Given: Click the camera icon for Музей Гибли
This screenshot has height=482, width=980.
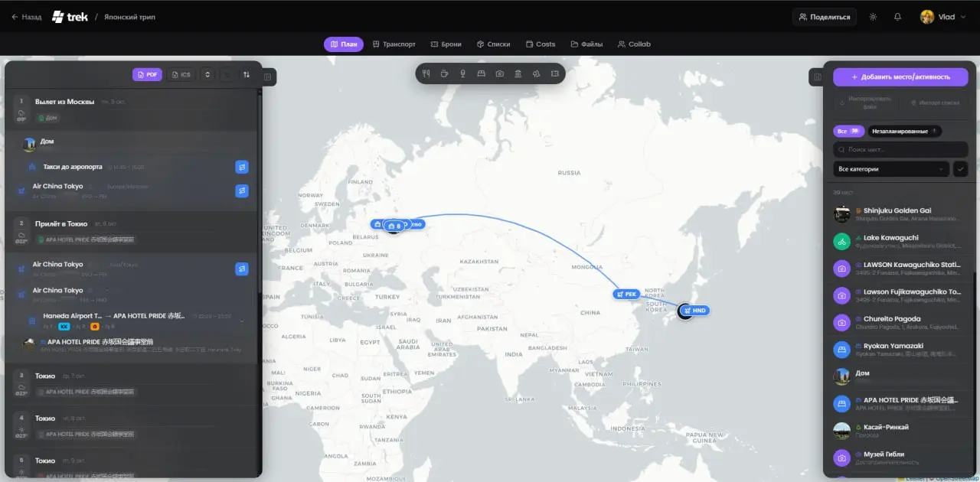Looking at the screenshot, I should pos(842,458).
